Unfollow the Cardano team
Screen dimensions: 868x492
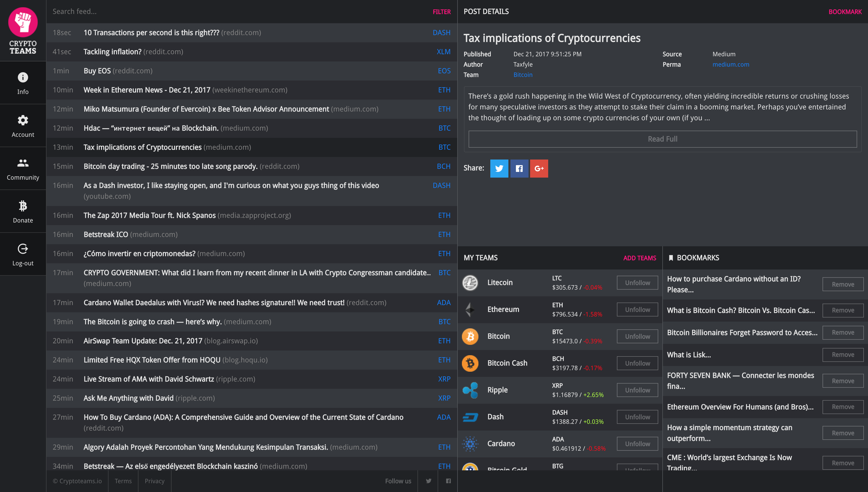tap(637, 443)
